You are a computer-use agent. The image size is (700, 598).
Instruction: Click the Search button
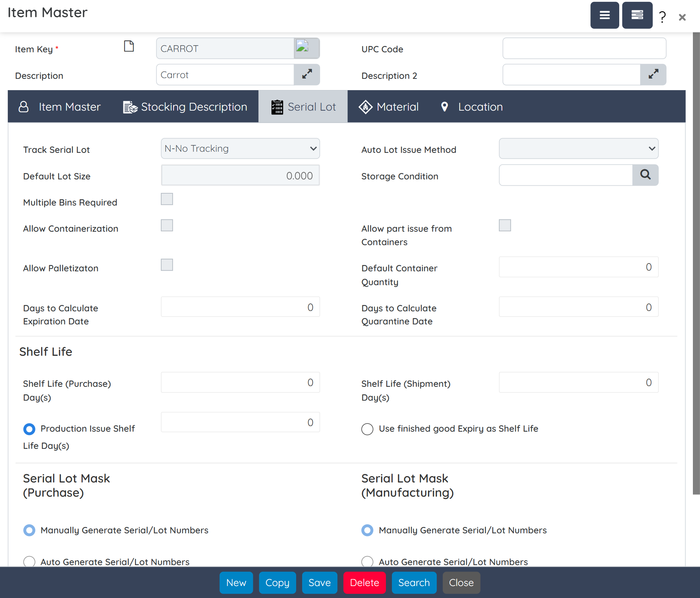414,583
